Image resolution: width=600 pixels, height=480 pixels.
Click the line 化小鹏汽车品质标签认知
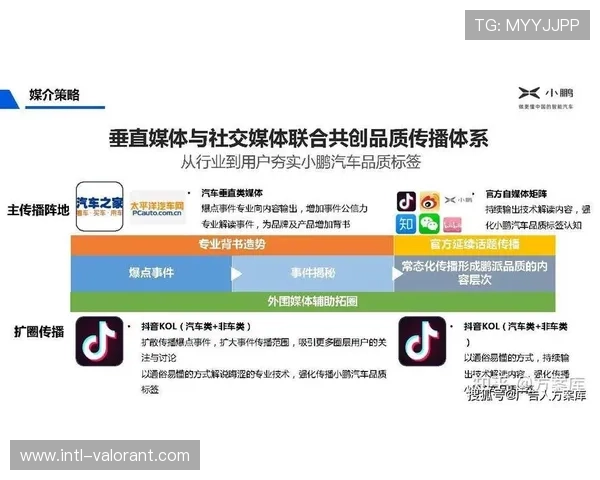click(x=533, y=225)
